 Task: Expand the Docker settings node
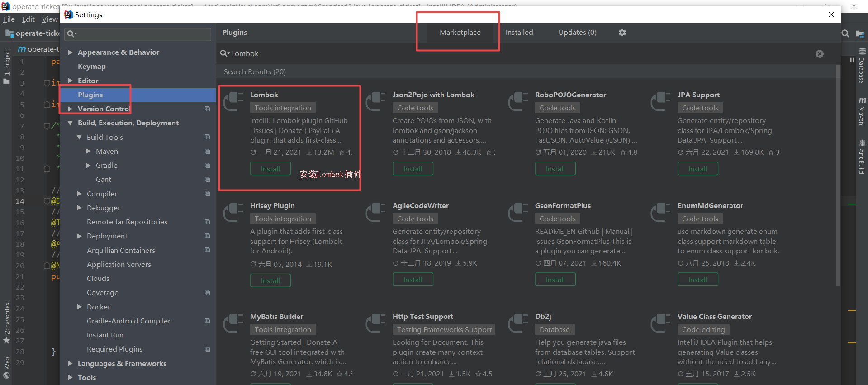79,307
